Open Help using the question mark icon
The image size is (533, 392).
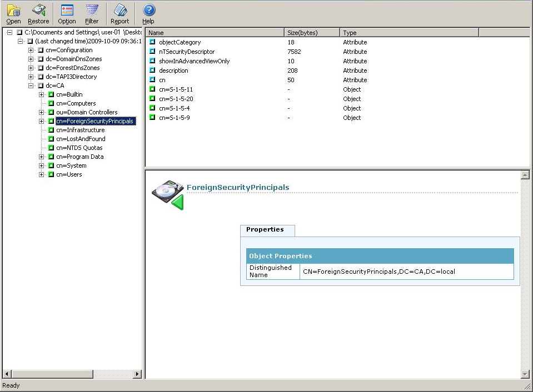[148, 13]
